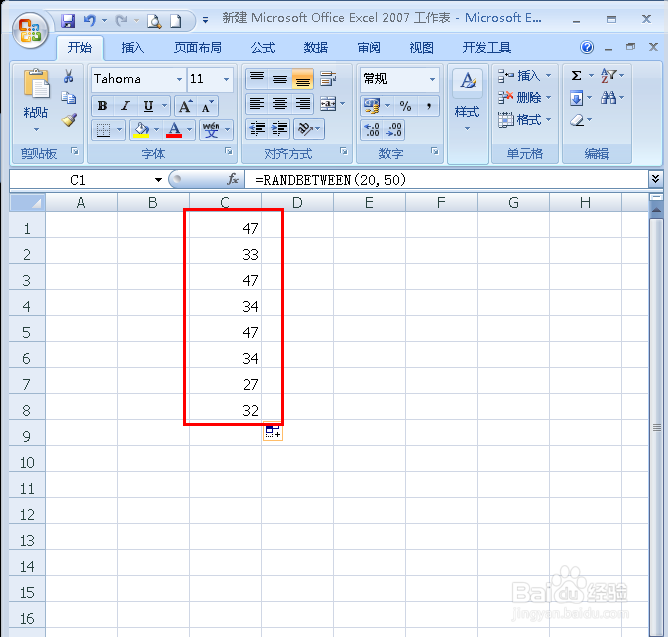Image resolution: width=668 pixels, height=637 pixels.
Task: Open the 字体 dialog launcher
Action: tap(229, 151)
